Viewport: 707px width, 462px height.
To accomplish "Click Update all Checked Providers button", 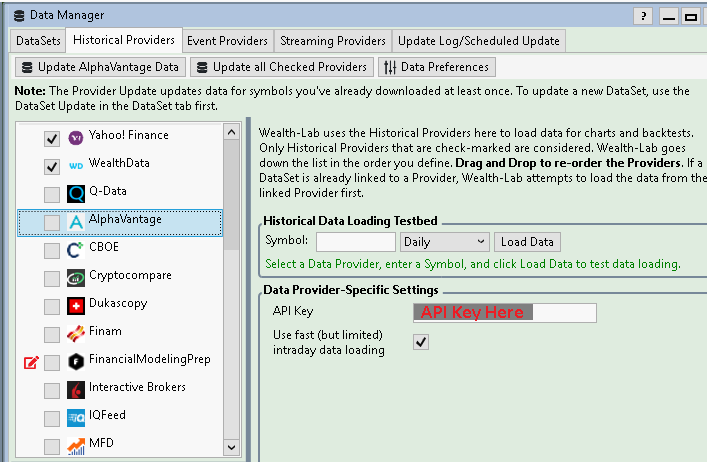I will pos(282,67).
